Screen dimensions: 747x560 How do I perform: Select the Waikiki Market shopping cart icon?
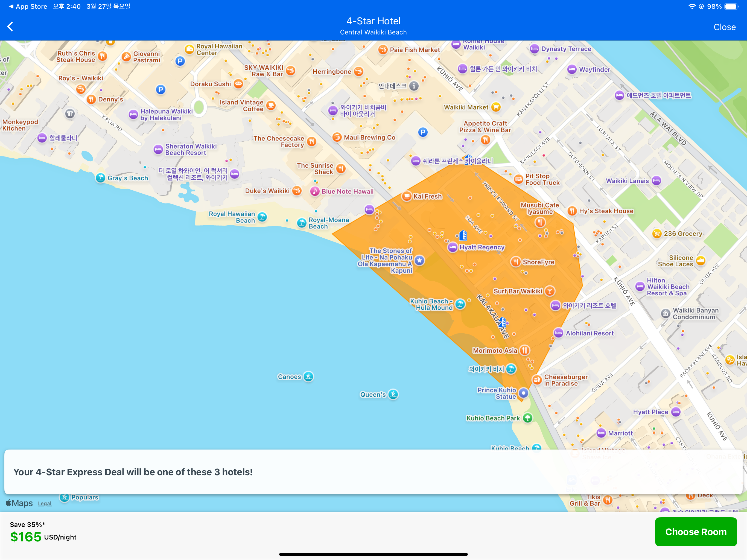tap(496, 107)
